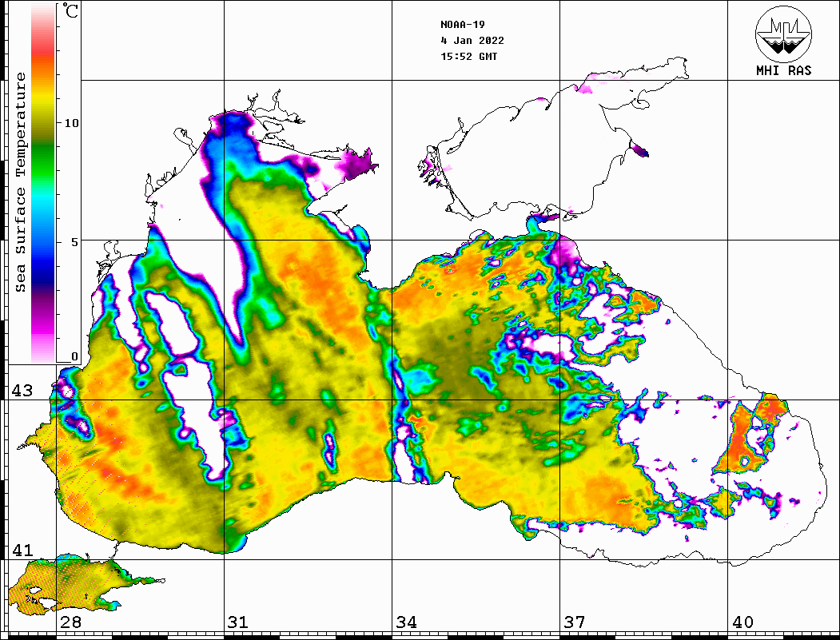This screenshot has height=640, width=840.
Task: Click the 15:52 GMT timestamp
Action: pyautogui.click(x=468, y=57)
